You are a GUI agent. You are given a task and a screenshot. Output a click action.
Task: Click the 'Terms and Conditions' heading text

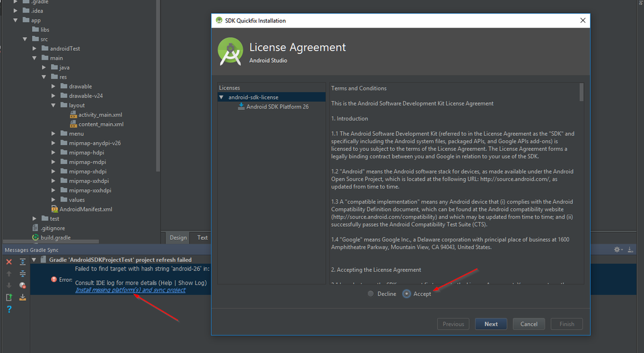(358, 88)
